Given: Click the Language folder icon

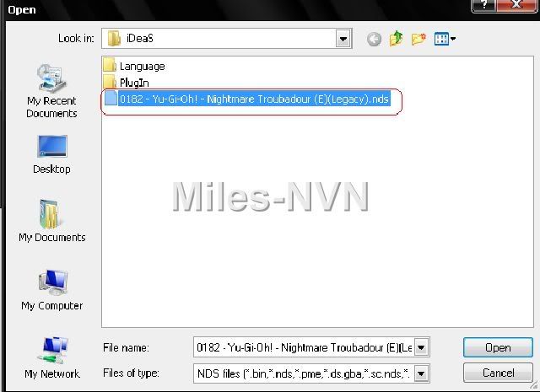Looking at the screenshot, I should pyautogui.click(x=110, y=65).
